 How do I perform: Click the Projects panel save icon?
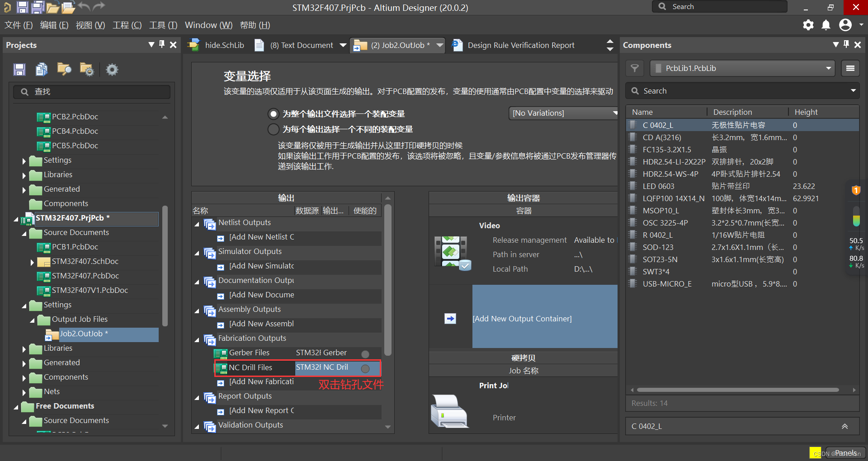(x=19, y=69)
